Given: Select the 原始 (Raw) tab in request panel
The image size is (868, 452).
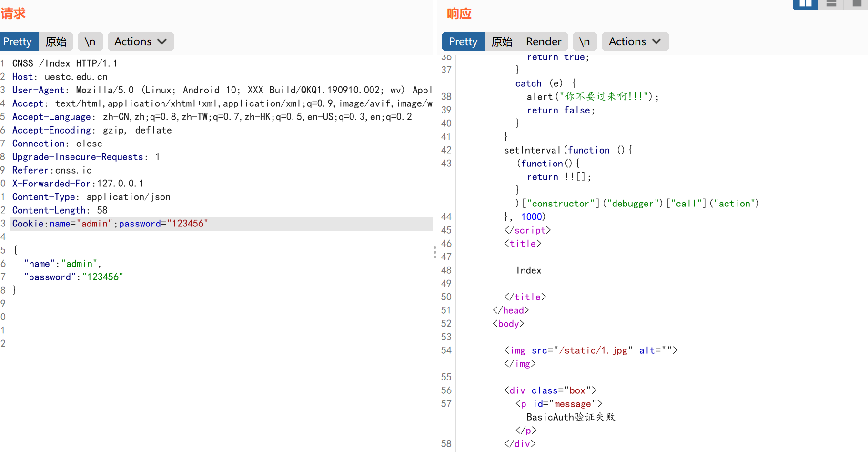Looking at the screenshot, I should pyautogui.click(x=56, y=41).
